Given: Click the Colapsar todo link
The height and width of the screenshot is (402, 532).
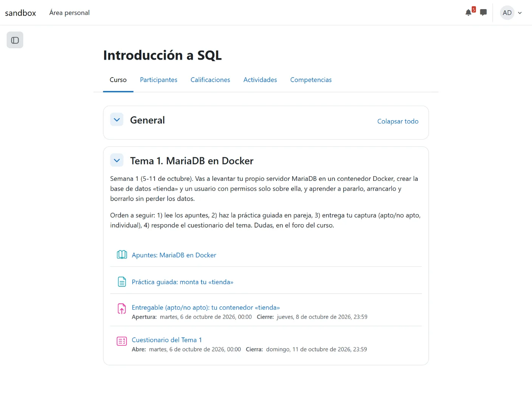Looking at the screenshot, I should (398, 121).
